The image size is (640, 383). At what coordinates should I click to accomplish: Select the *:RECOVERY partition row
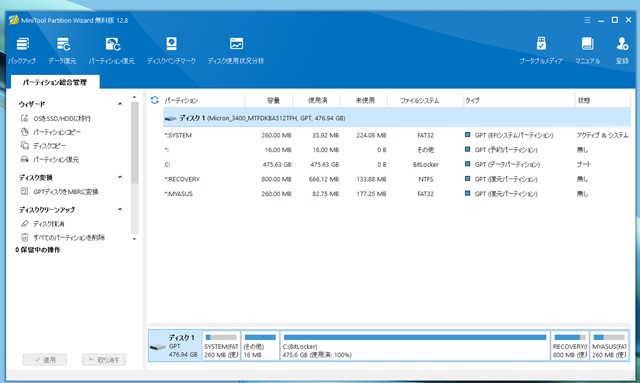click(397, 179)
